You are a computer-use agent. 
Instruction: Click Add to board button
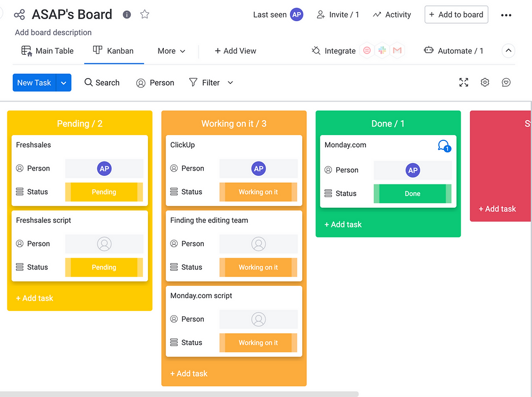(456, 14)
